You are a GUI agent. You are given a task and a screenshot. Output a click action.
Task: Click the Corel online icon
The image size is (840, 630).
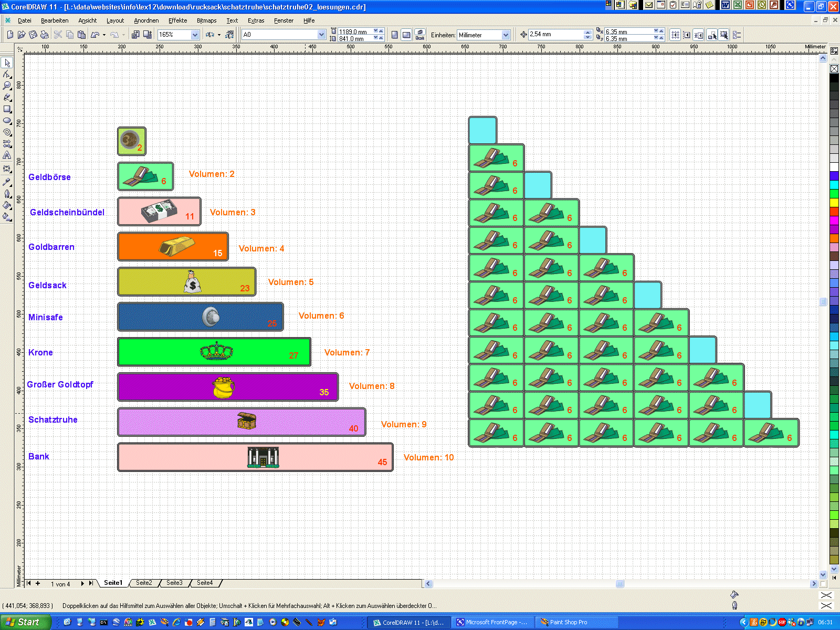[229, 35]
